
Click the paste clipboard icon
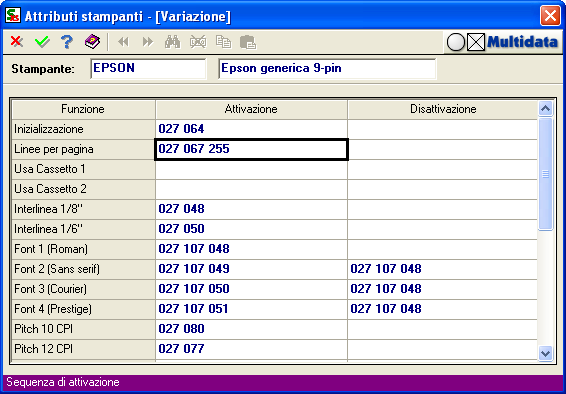coord(248,42)
